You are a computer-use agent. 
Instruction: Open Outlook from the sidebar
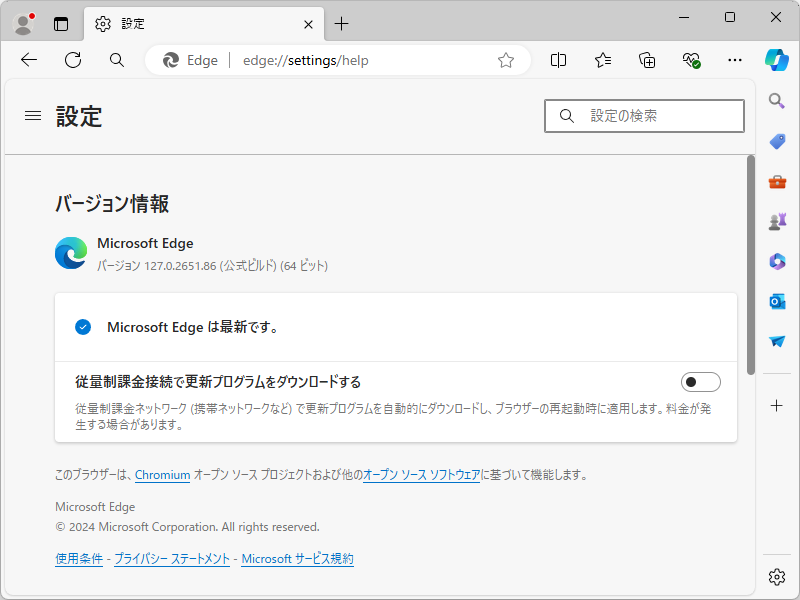tap(776, 301)
